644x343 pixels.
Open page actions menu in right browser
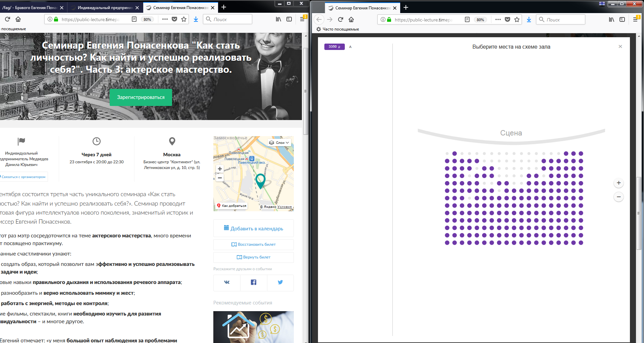498,19
